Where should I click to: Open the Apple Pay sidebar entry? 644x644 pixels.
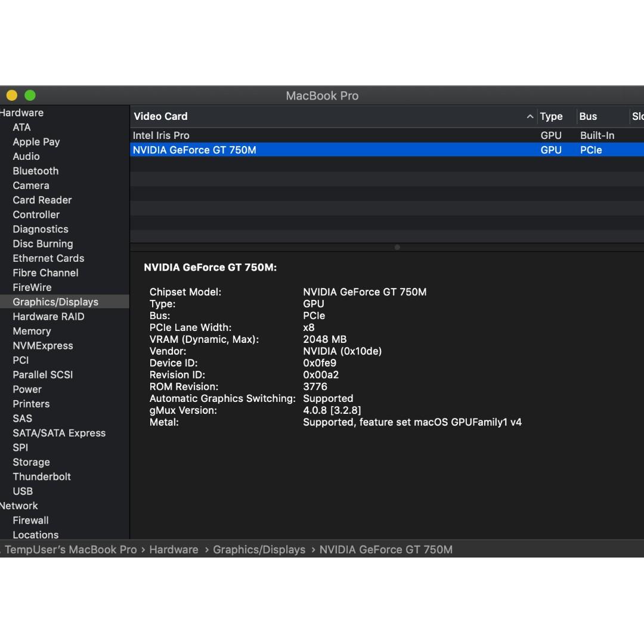36,142
